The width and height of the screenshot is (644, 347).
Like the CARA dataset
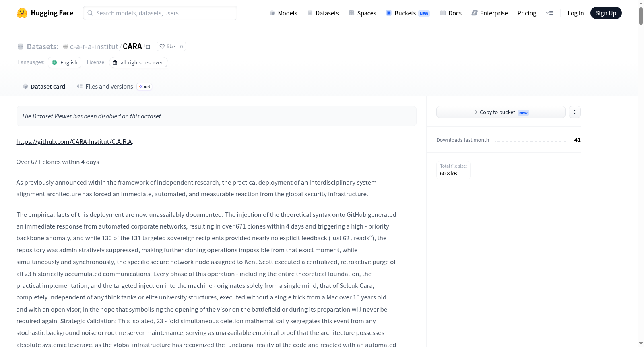[167, 46]
